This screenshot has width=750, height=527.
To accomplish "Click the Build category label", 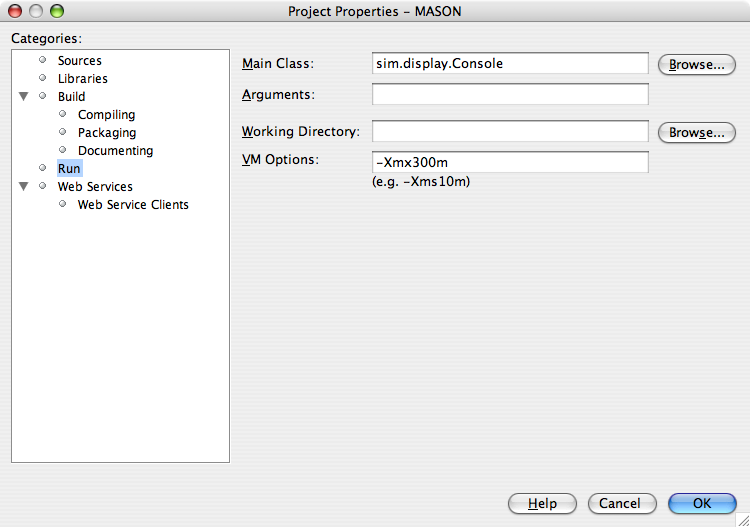I will [x=71, y=97].
